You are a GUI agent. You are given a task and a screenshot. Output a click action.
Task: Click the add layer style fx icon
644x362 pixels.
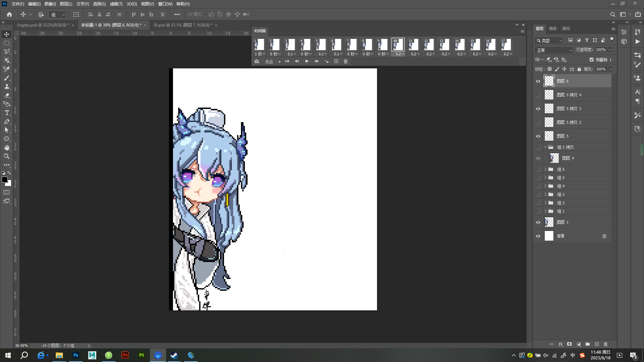(560, 344)
